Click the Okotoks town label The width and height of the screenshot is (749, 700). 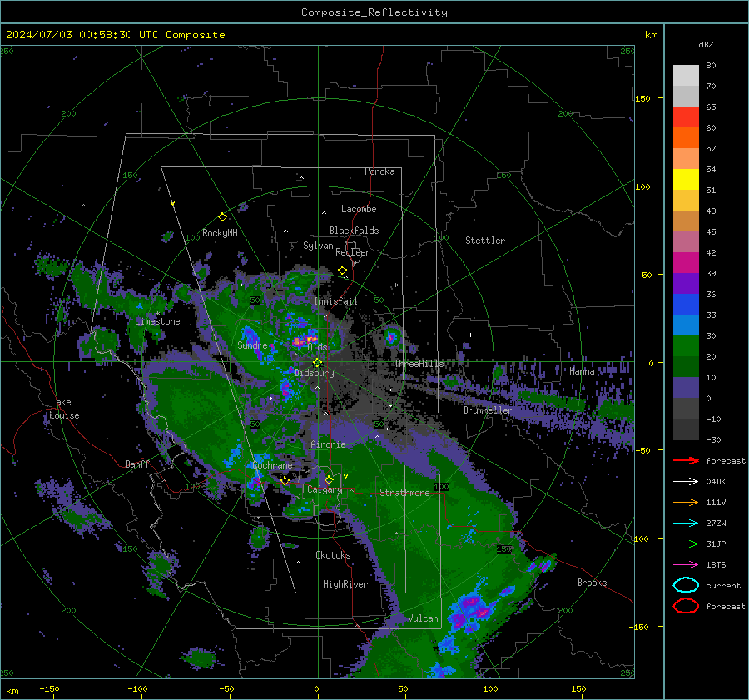click(333, 555)
